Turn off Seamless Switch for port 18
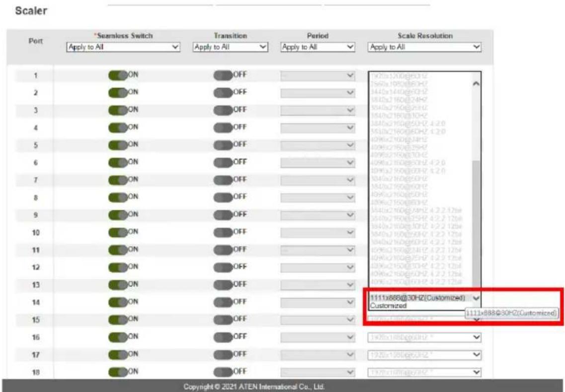The image size is (565, 392). click(x=118, y=372)
